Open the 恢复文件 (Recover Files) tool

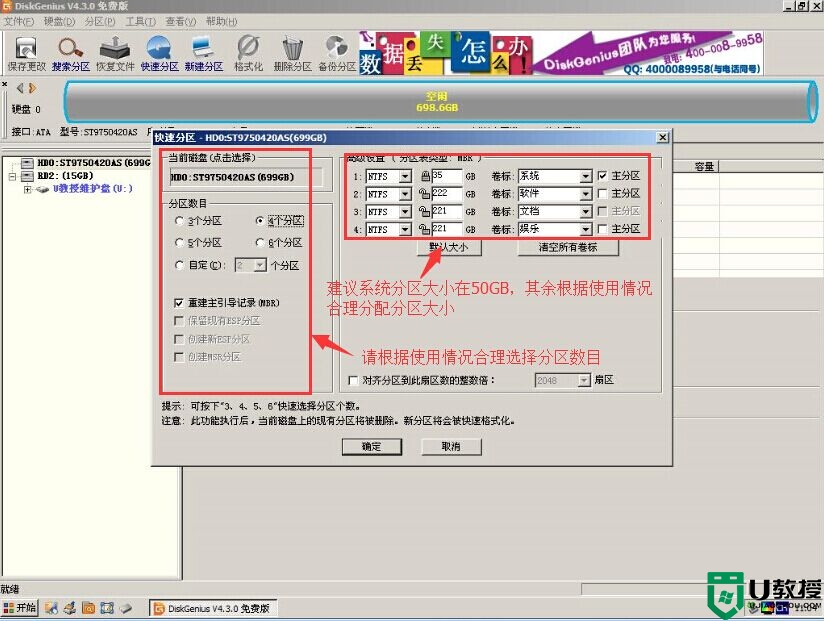115,50
